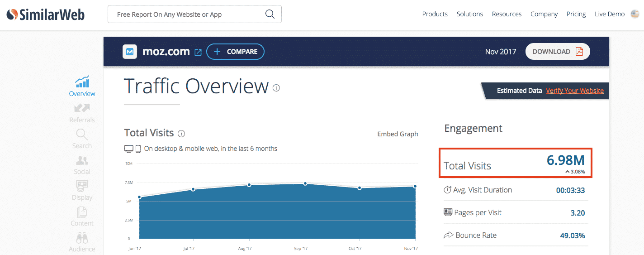The height and width of the screenshot is (255, 644).
Task: Click the 00:03:33 duration value
Action: (x=570, y=191)
